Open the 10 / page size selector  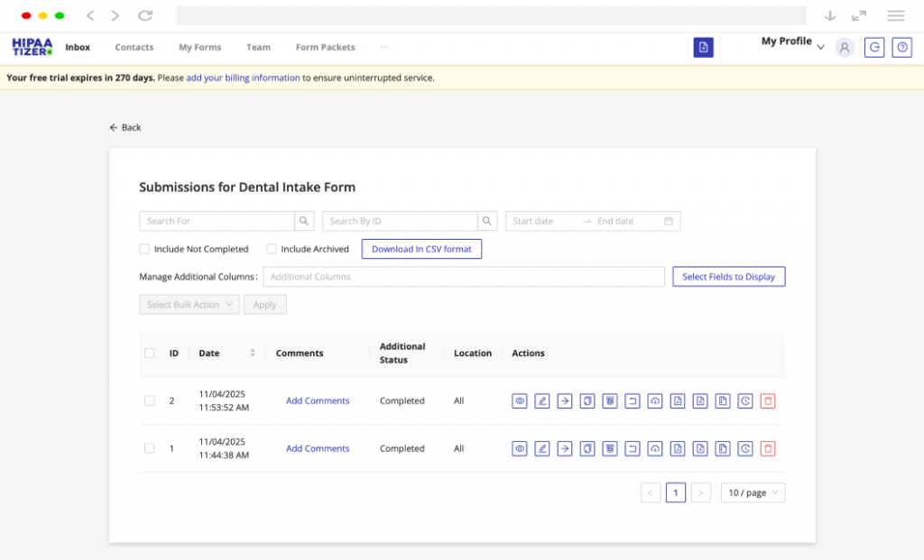[752, 492]
